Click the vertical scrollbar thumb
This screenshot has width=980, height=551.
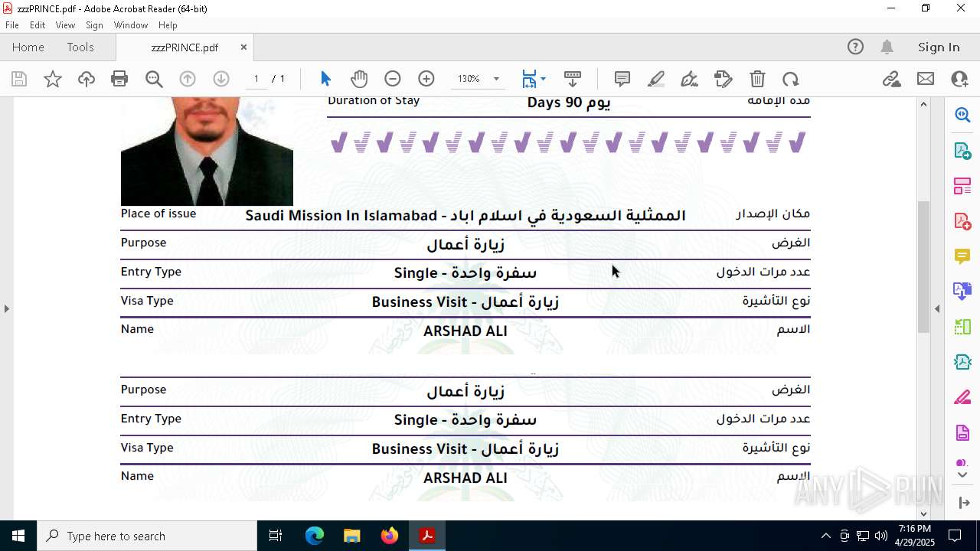(923, 266)
